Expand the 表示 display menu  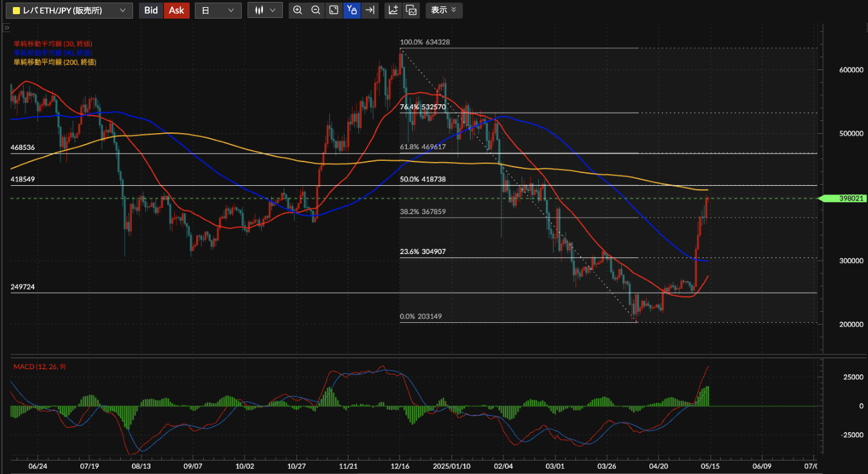444,10
